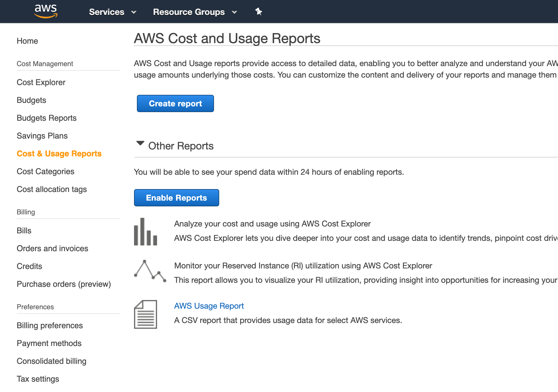The image size is (558, 392).
Task: Open Payment methods page
Action: 49,343
